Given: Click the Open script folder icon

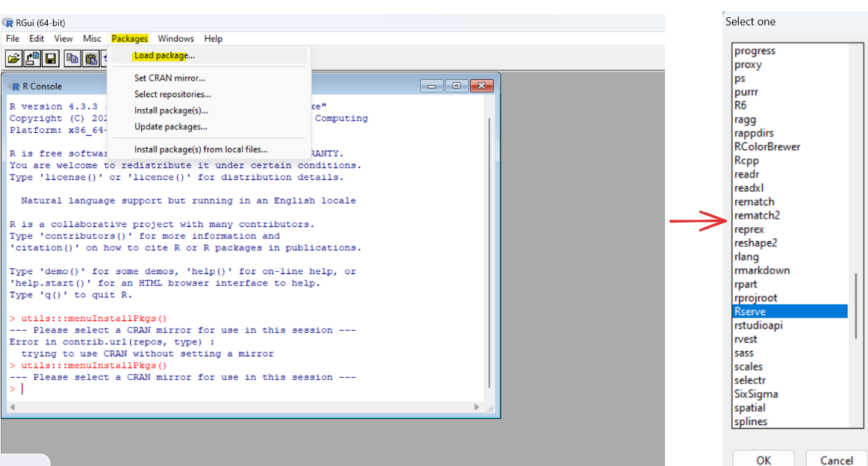Looking at the screenshot, I should click(x=13, y=58).
